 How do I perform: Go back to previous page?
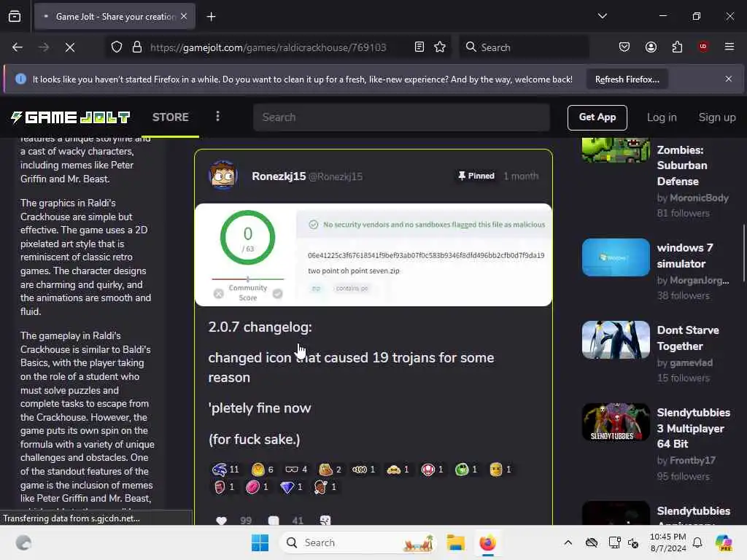coord(18,47)
